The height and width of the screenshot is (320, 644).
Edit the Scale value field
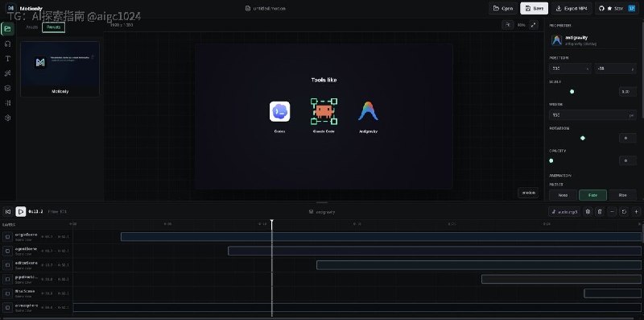[x=628, y=91]
